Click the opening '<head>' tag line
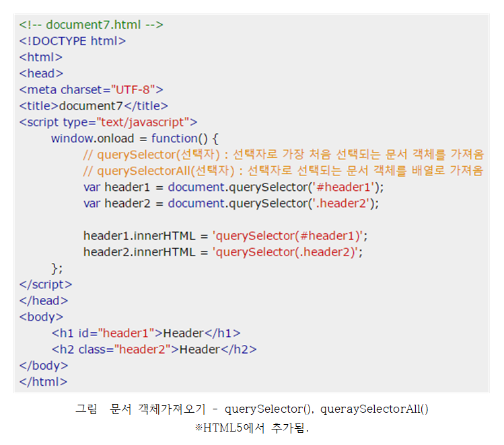The image size is (504, 445). point(41,73)
